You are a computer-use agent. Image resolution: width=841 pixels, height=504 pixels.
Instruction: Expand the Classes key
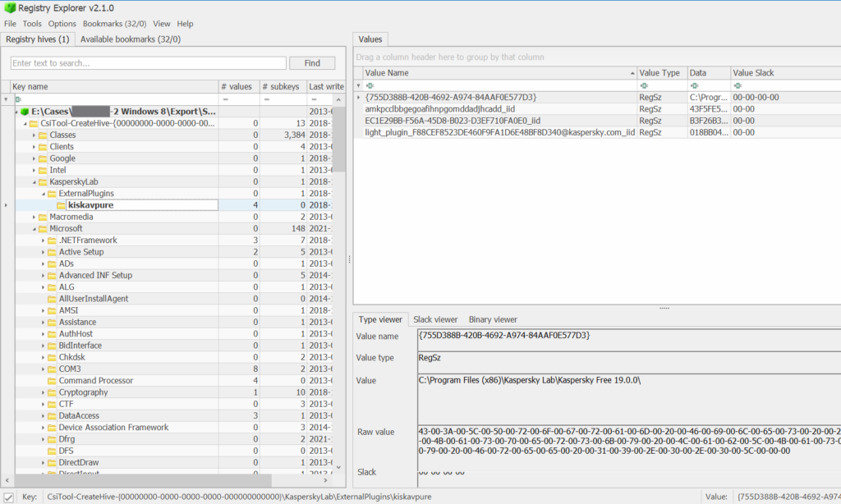tap(34, 135)
